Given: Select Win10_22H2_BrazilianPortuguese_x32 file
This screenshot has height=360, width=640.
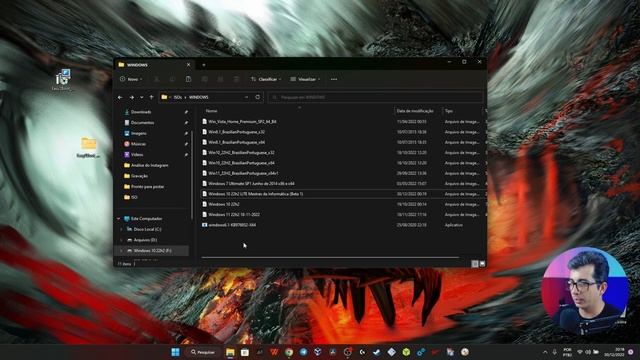Looking at the screenshot, I should (241, 152).
